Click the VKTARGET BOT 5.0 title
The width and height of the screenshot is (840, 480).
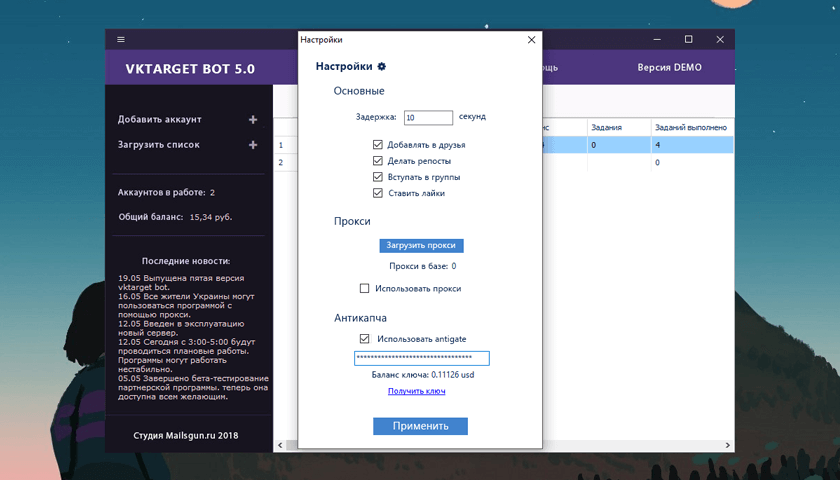coord(190,69)
